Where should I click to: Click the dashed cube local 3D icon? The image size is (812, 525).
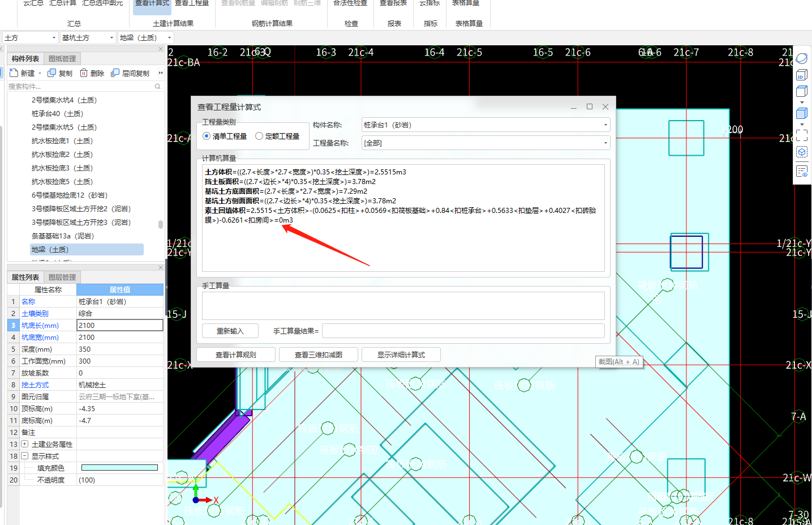click(x=801, y=152)
